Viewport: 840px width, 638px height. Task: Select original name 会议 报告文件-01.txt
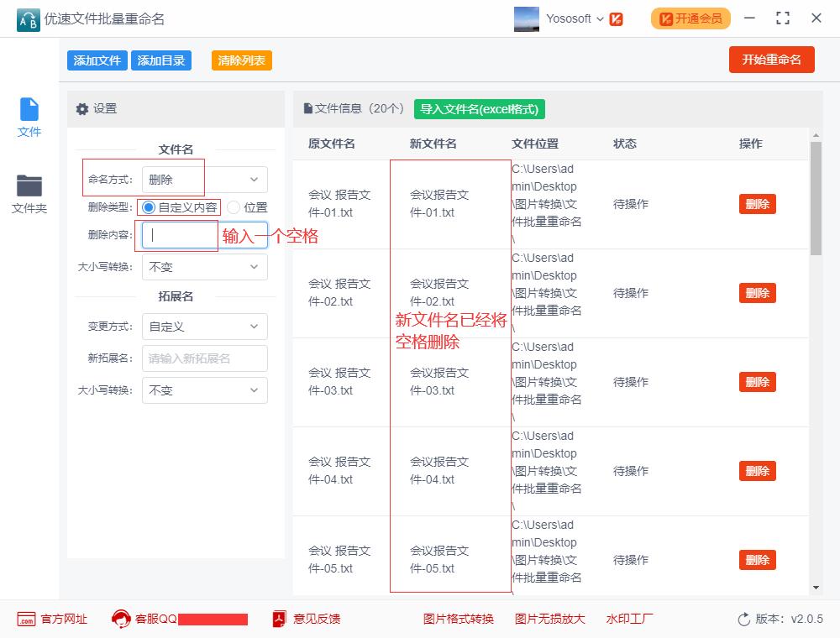coord(339,203)
